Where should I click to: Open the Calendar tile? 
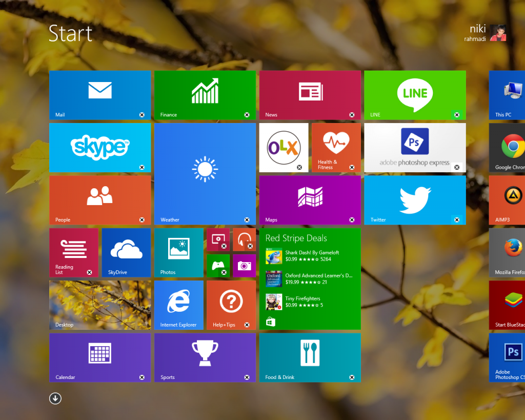(x=100, y=358)
